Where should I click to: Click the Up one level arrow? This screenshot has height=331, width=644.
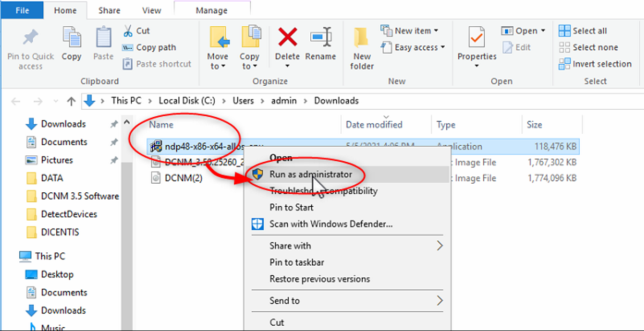pyautogui.click(x=71, y=101)
